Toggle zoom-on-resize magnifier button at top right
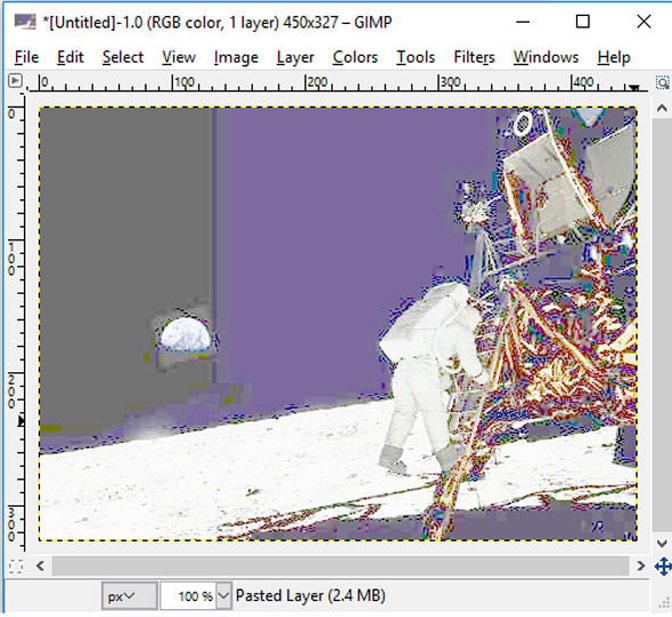Viewport: 672px width, 617px height. click(x=663, y=82)
